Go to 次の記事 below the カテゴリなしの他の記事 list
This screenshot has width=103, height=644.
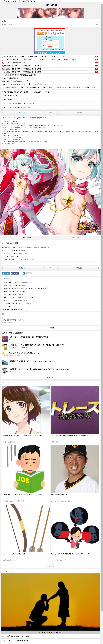tap(79, 268)
